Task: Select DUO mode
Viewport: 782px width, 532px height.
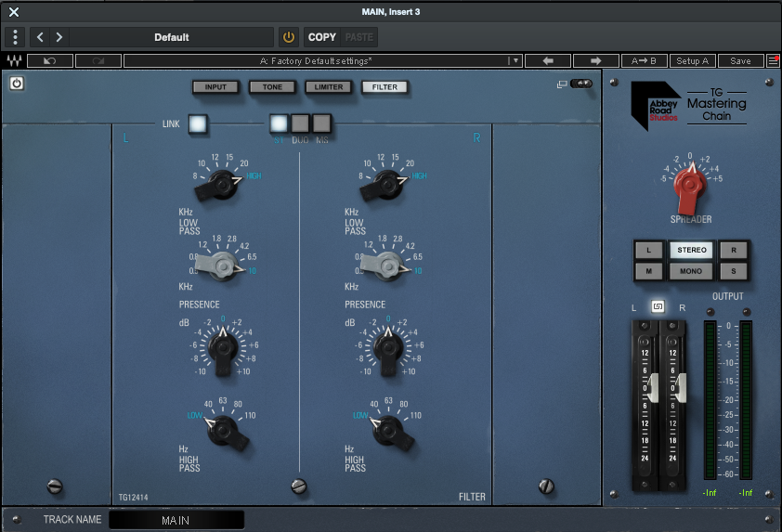Action: pyautogui.click(x=300, y=123)
